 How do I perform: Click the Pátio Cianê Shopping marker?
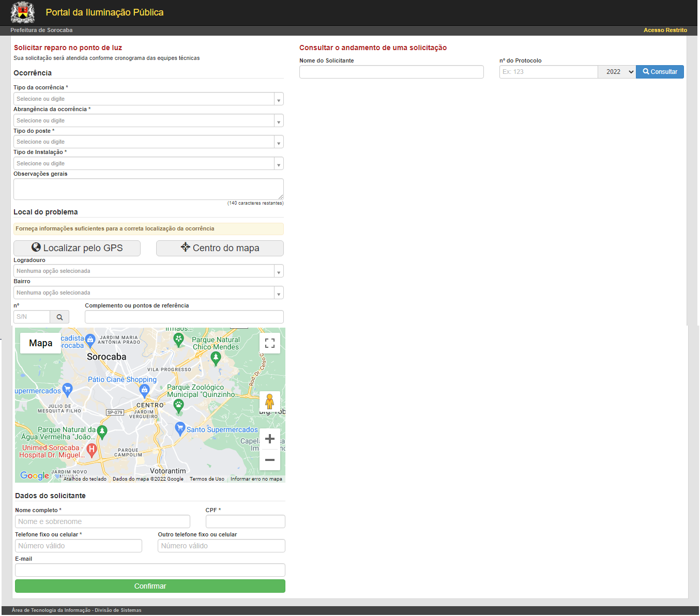[x=145, y=391]
